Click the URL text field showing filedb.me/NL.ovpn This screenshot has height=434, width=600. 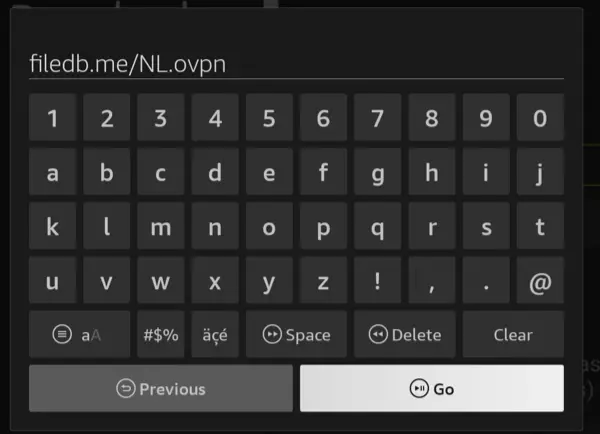[296, 64]
